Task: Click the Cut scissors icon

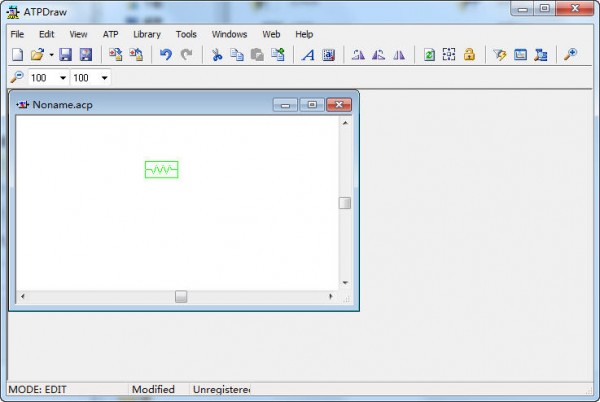Action: click(216, 55)
